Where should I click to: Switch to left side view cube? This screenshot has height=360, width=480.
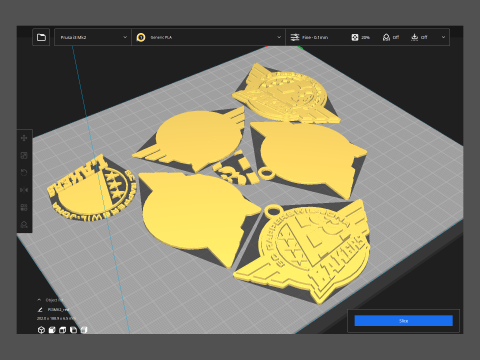click(x=73, y=330)
